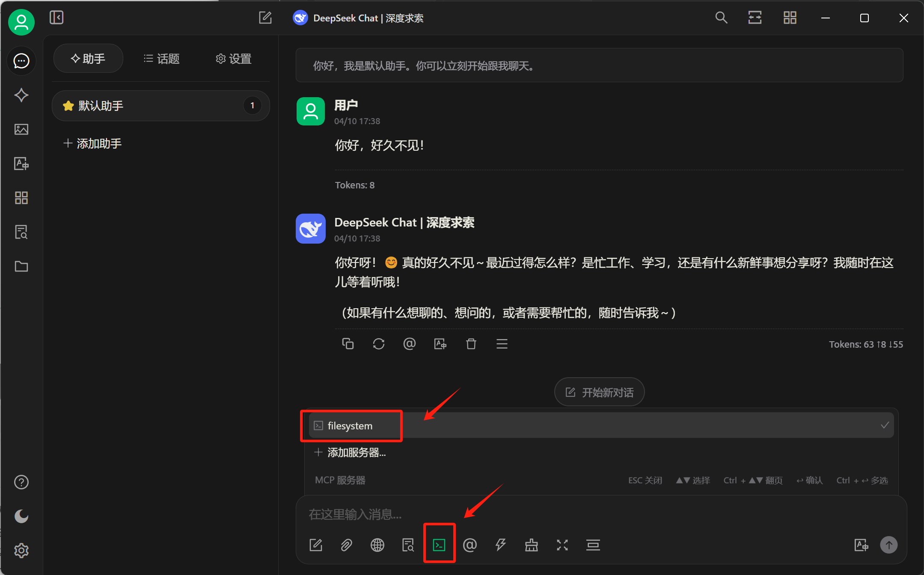Image resolution: width=924 pixels, height=575 pixels.
Task: Expand the input box with the fullscreen icon
Action: 562,545
